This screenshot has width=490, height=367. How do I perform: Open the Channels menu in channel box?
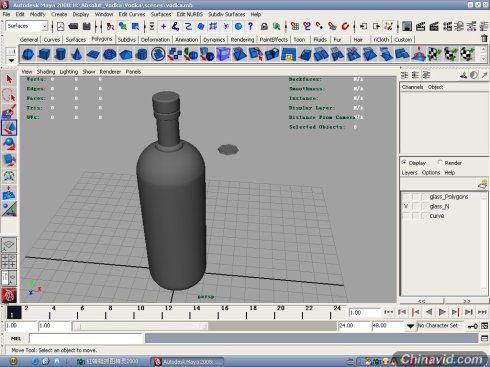[x=412, y=87]
